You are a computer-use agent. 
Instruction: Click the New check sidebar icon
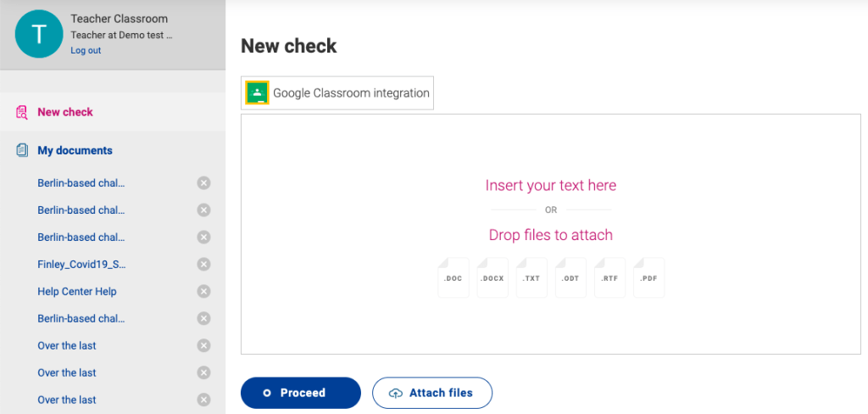pyautogui.click(x=21, y=112)
